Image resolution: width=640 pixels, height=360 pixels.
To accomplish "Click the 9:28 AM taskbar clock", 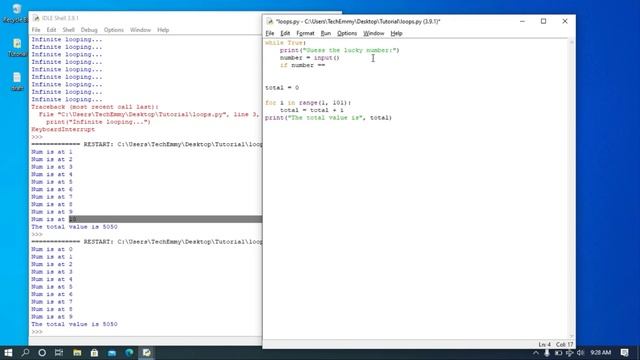I will click(600, 353).
